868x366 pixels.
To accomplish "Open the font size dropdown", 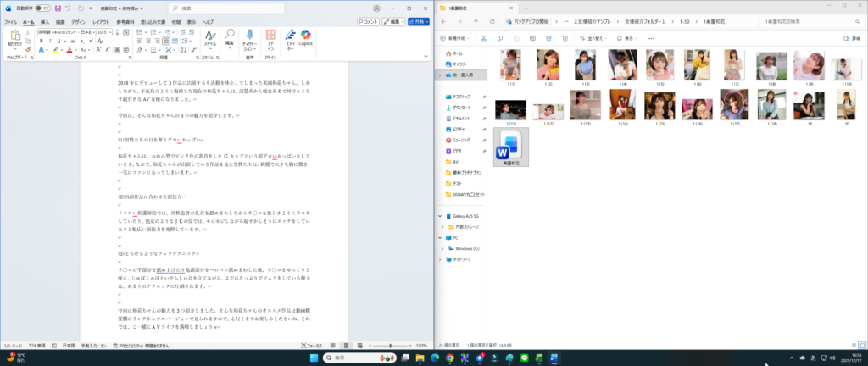I will (112, 31).
